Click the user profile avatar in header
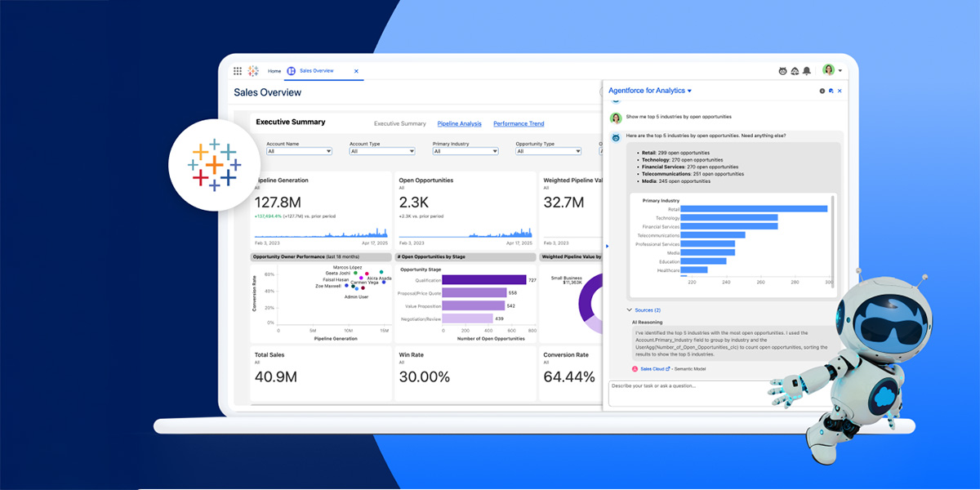The width and height of the screenshot is (980, 490). (828, 70)
